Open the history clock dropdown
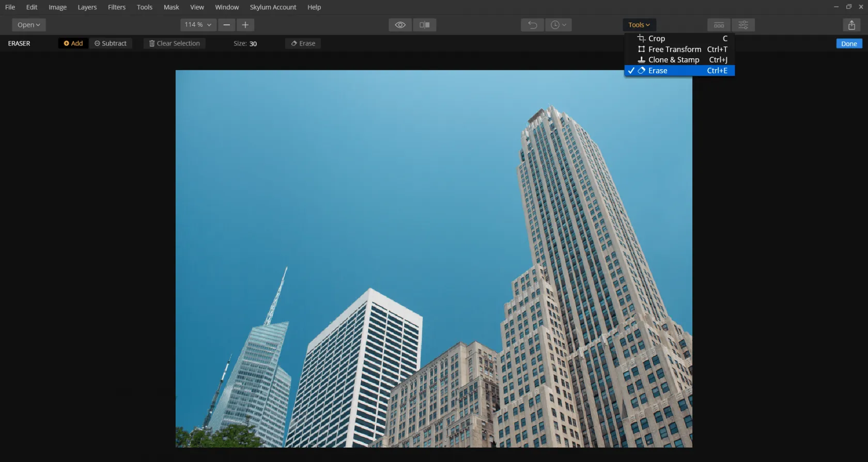The width and height of the screenshot is (868, 462). [558, 25]
